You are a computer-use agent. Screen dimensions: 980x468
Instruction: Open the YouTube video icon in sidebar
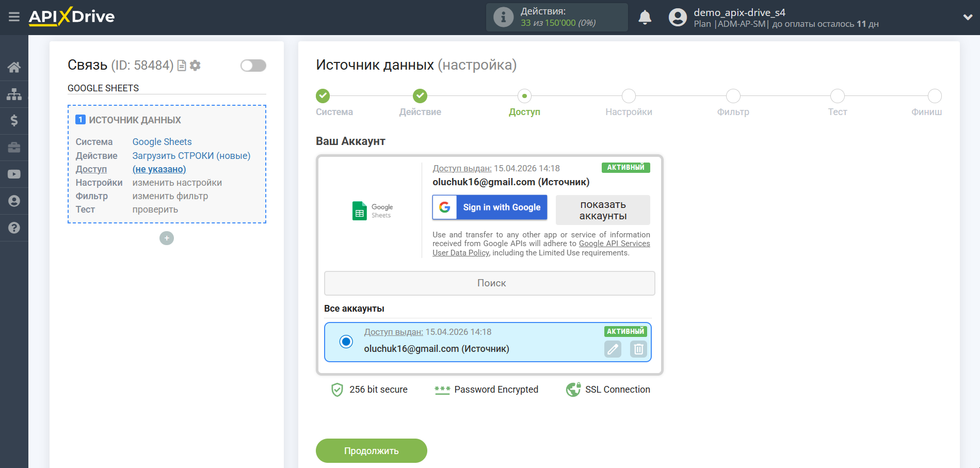coord(14,174)
